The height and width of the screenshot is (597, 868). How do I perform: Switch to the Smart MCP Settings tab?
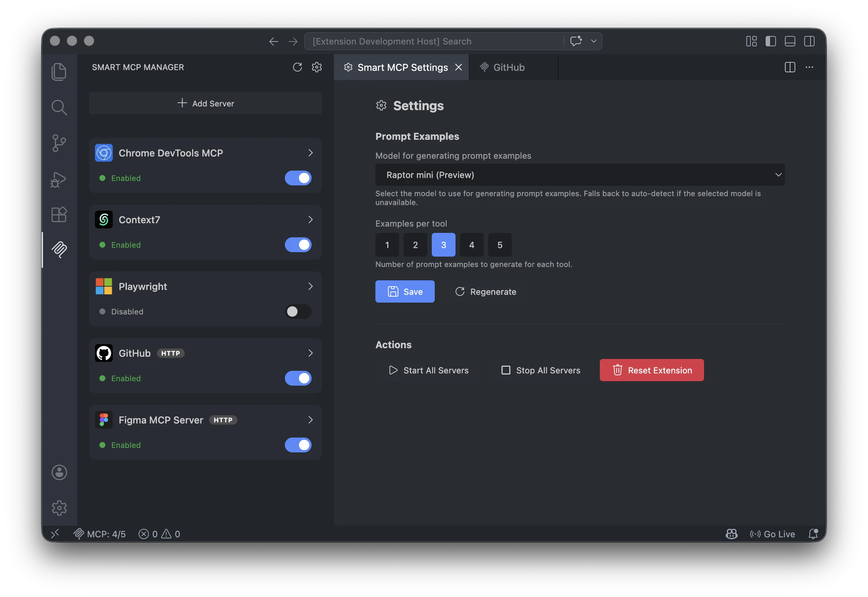click(402, 67)
